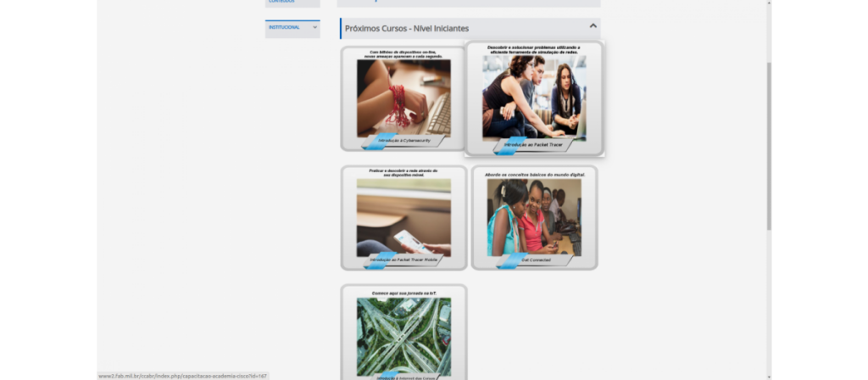The height and width of the screenshot is (380, 868).
Task: Open the INSTITUCIONAL sidebar menu
Action: tap(292, 29)
